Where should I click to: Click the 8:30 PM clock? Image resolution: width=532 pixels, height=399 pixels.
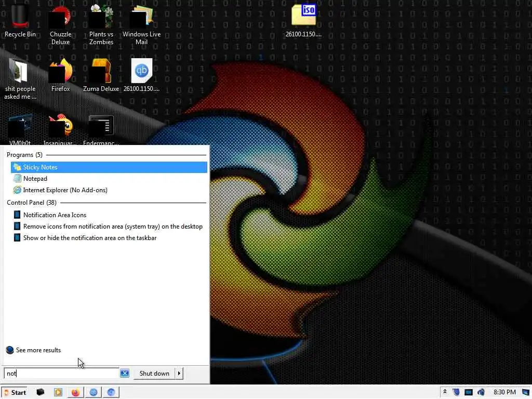point(504,392)
